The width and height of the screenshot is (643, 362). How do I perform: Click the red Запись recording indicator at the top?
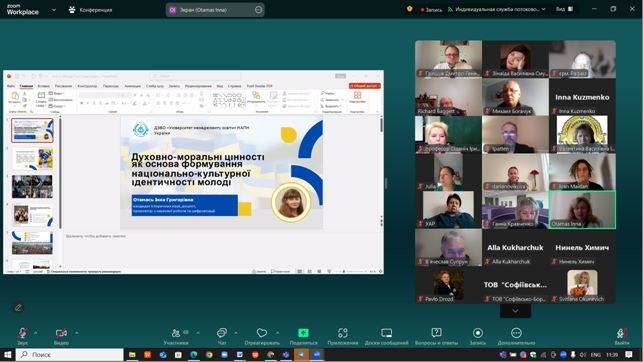coord(431,9)
